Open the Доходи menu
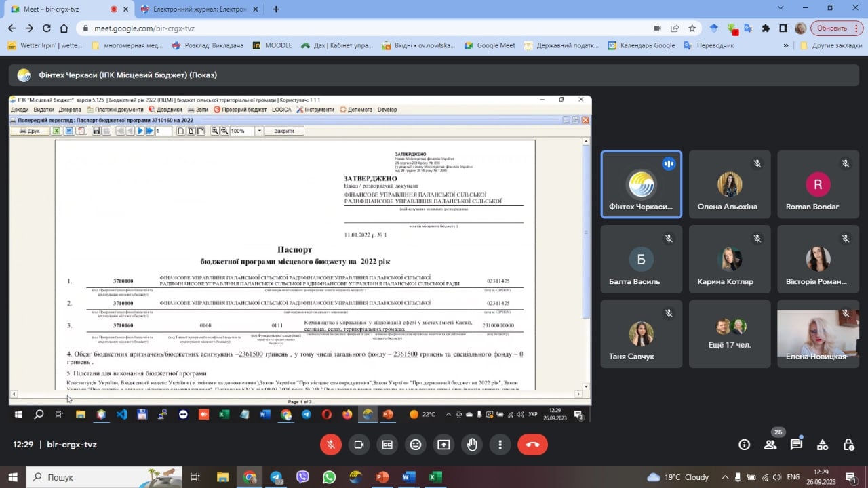 click(x=20, y=110)
